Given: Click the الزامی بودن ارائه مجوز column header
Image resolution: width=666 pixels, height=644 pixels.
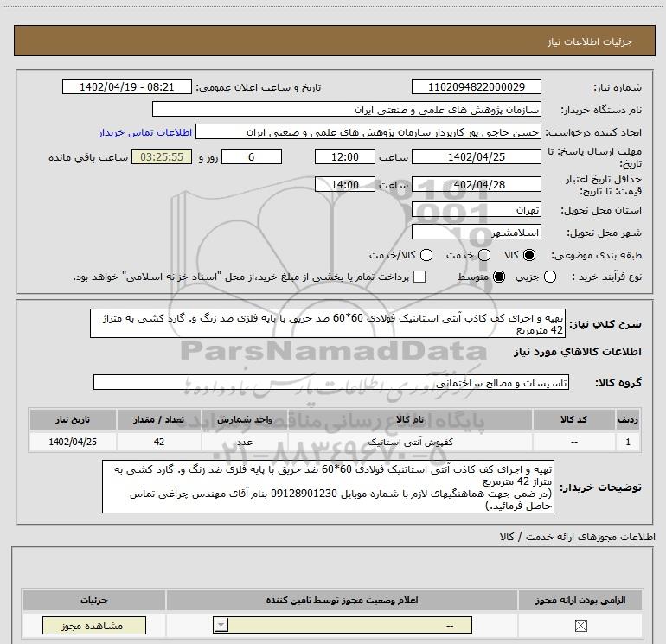Looking at the screenshot, I should [x=580, y=600].
